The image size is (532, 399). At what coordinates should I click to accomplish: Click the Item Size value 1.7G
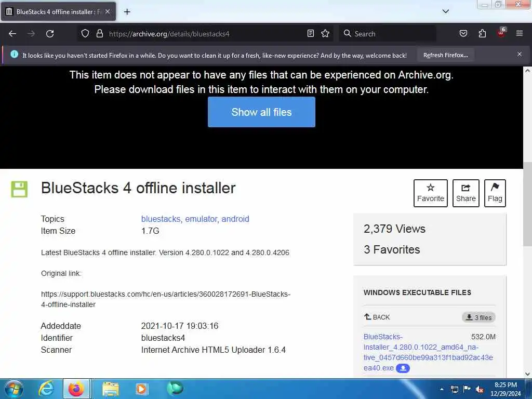coord(150,231)
